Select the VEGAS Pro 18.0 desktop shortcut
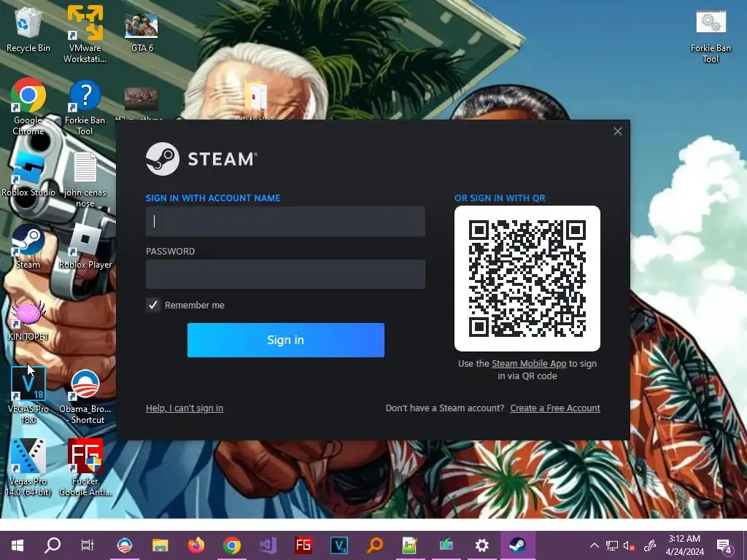The height and width of the screenshot is (560, 747). click(x=28, y=394)
